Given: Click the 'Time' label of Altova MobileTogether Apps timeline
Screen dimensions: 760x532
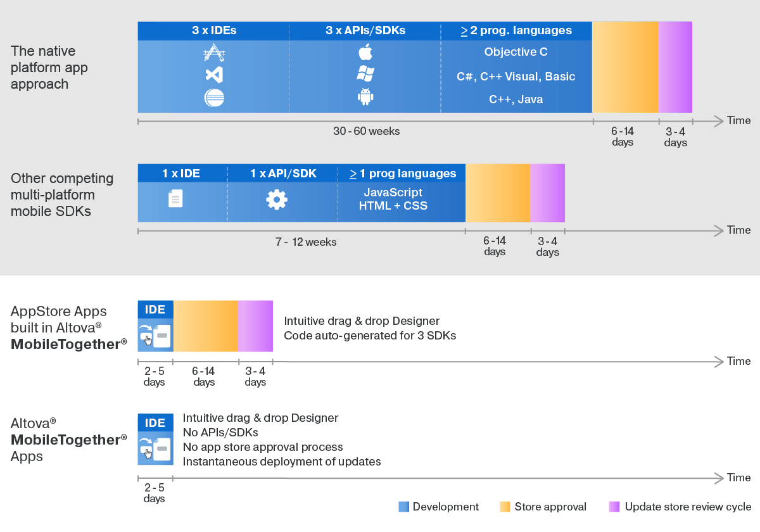Looking at the screenshot, I should pos(739,478).
